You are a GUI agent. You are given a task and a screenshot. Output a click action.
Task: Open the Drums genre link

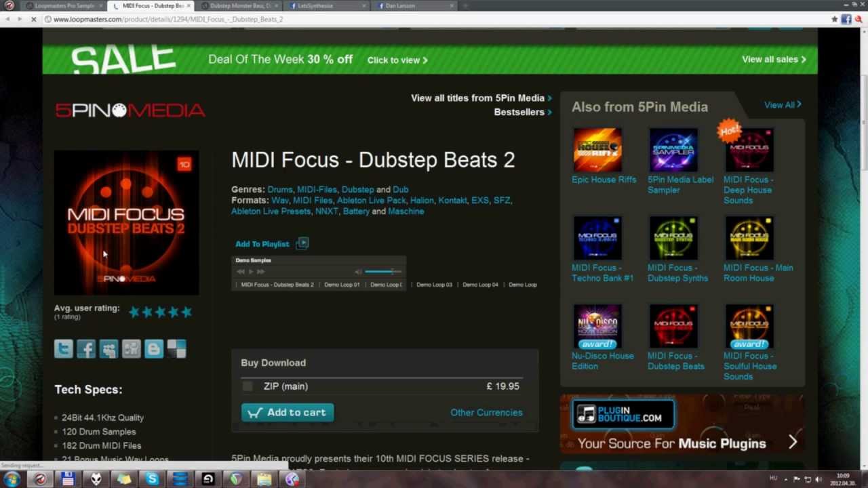coord(280,190)
